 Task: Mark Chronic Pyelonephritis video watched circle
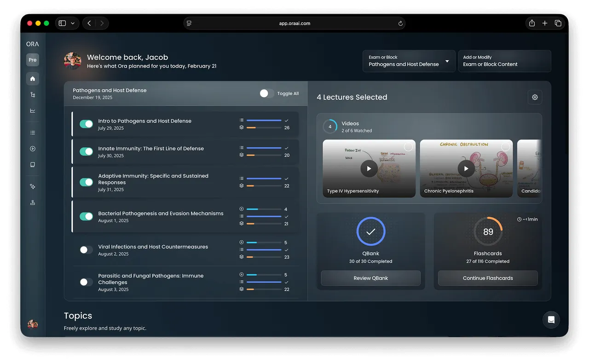(505, 147)
